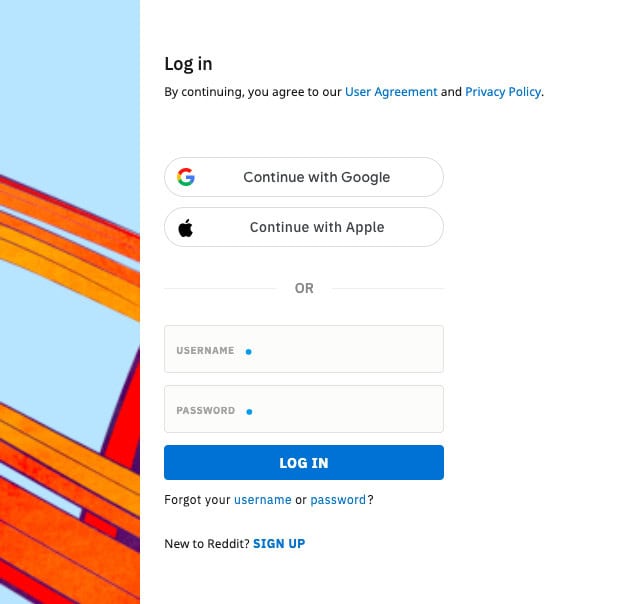This screenshot has height=604, width=643.
Task: Click the By continuing, you agree text
Action: point(253,92)
